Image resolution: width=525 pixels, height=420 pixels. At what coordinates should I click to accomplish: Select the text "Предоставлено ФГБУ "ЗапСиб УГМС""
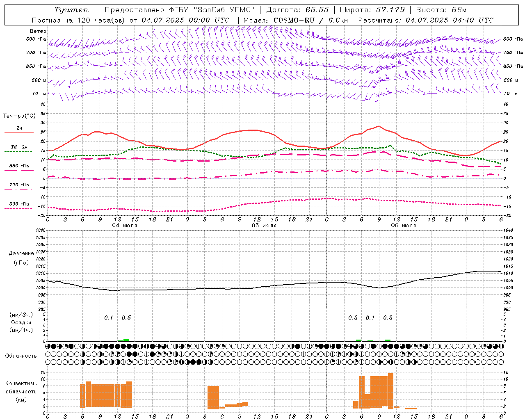click(180, 10)
